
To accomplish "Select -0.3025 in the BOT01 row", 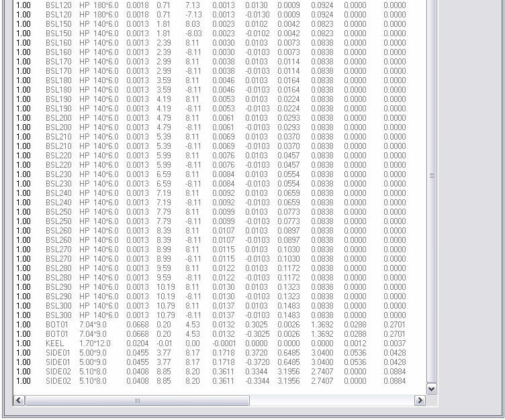I will coord(257,334).
